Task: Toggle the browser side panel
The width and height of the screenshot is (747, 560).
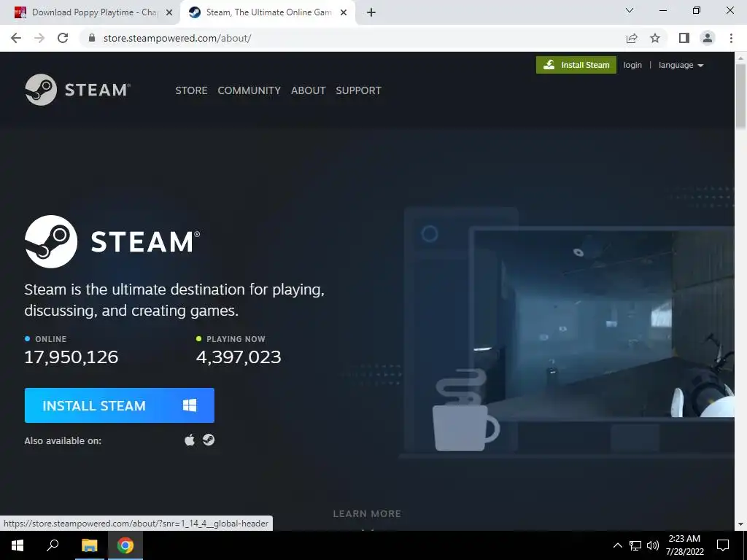Action: click(684, 38)
